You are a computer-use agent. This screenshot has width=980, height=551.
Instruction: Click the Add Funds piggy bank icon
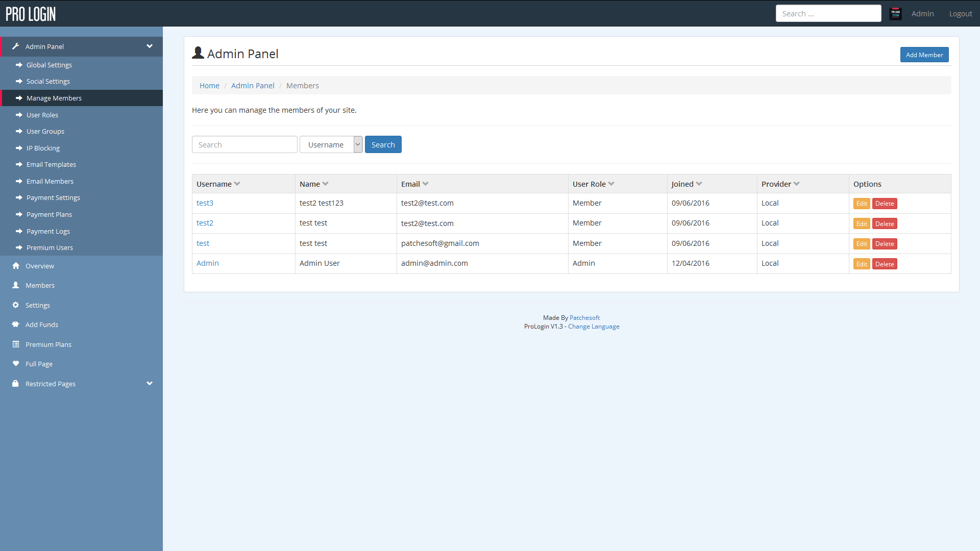tap(16, 324)
